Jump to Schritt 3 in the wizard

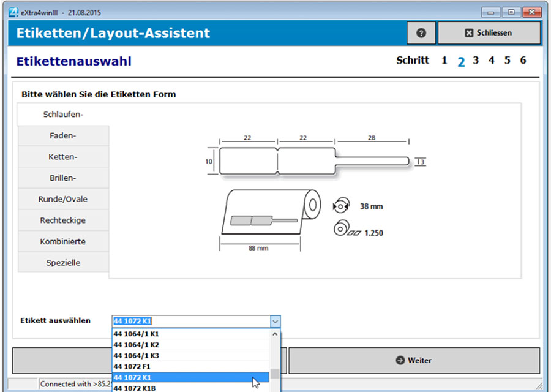[476, 60]
